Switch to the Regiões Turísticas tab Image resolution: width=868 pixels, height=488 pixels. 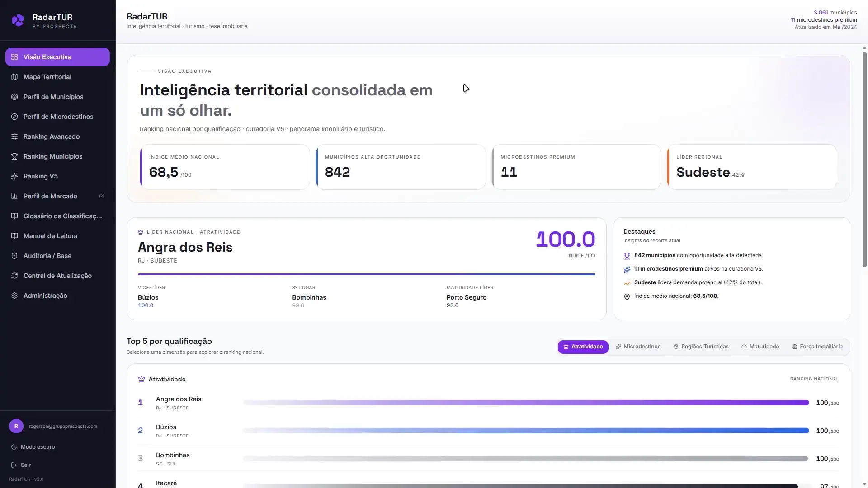point(701,347)
